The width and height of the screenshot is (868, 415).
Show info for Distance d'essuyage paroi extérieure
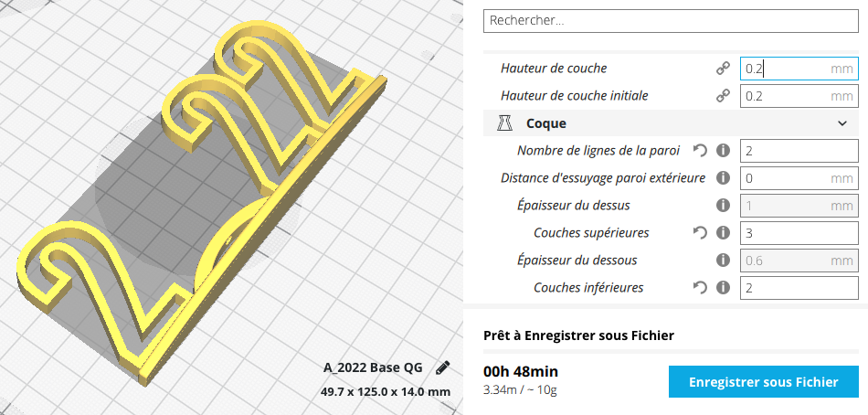[x=723, y=178]
